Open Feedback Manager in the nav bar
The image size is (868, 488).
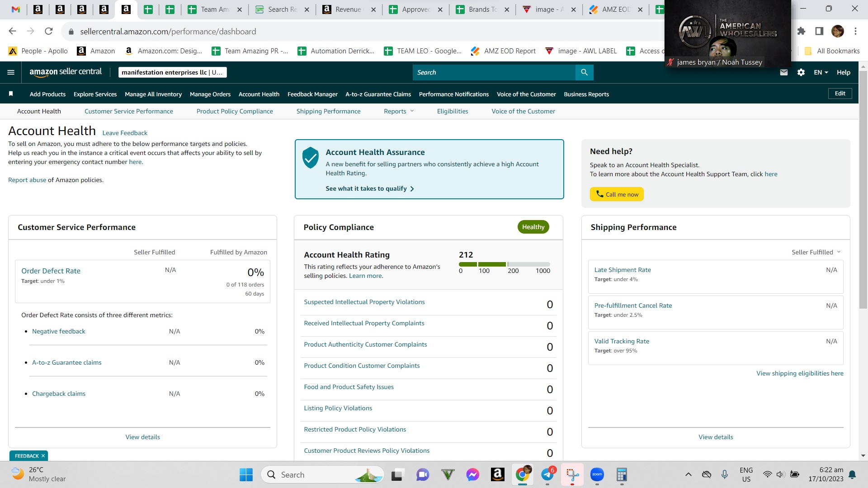point(312,94)
